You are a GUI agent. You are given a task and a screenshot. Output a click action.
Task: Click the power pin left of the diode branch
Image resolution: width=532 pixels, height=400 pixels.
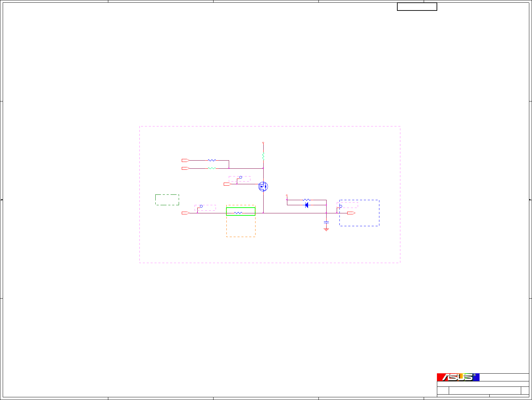(x=287, y=195)
